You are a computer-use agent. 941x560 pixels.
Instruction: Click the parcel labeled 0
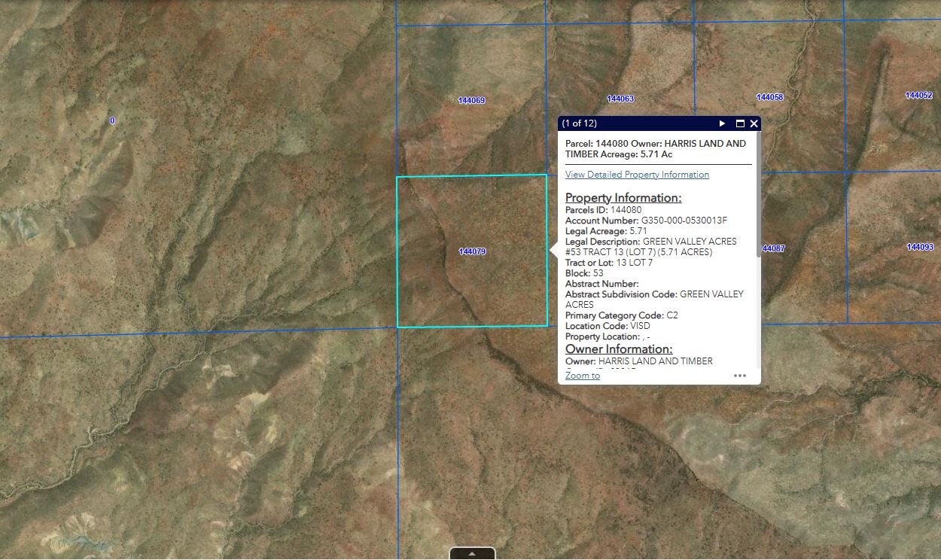[x=112, y=120]
